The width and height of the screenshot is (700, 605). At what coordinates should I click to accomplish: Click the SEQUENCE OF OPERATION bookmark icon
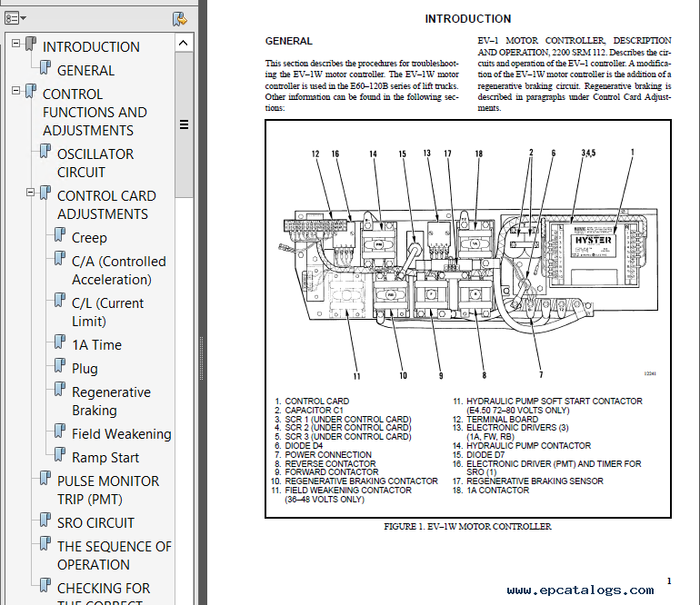(45, 543)
